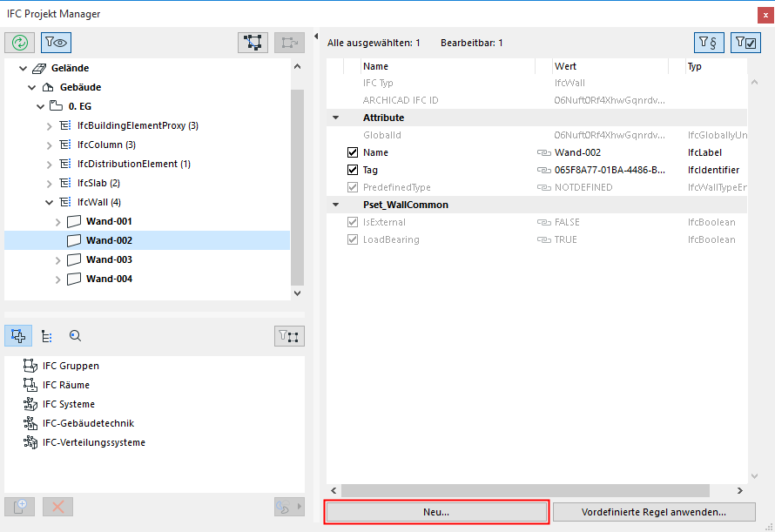The width and height of the screenshot is (775, 532).
Task: Expand IfcDistributionElement (1) group
Action: click(x=49, y=165)
